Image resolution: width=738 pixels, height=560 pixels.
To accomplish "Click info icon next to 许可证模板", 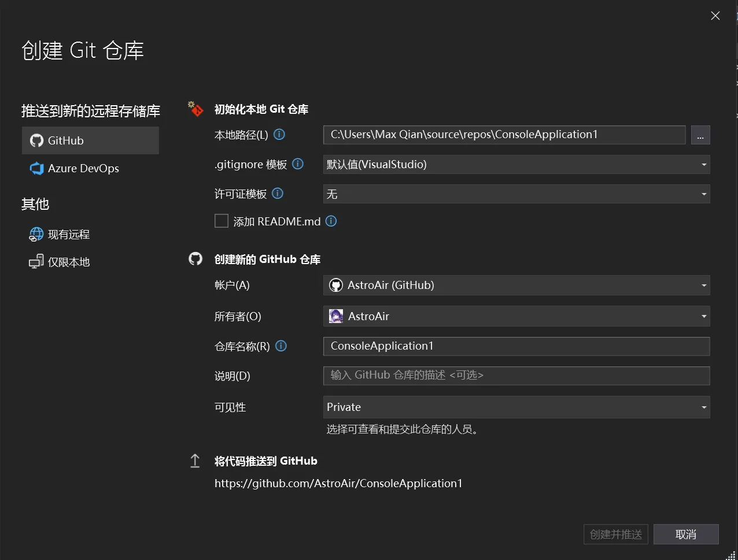I will coord(278,194).
